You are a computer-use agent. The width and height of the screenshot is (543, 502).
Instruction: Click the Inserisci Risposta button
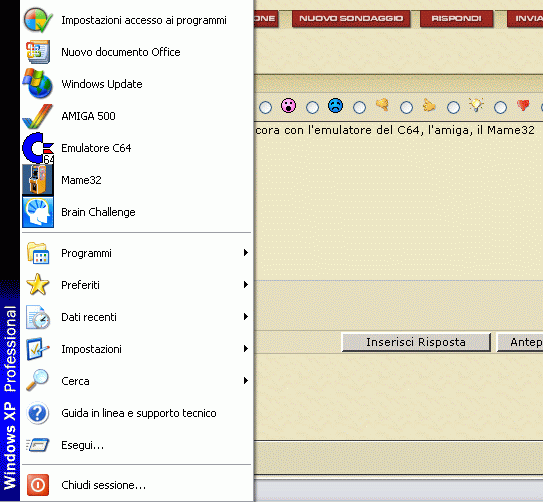416,342
